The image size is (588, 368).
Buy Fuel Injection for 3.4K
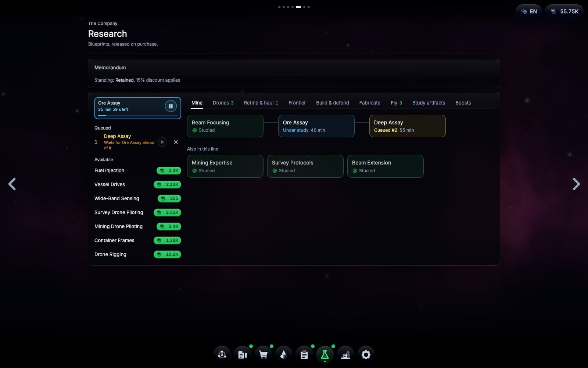[x=169, y=171]
